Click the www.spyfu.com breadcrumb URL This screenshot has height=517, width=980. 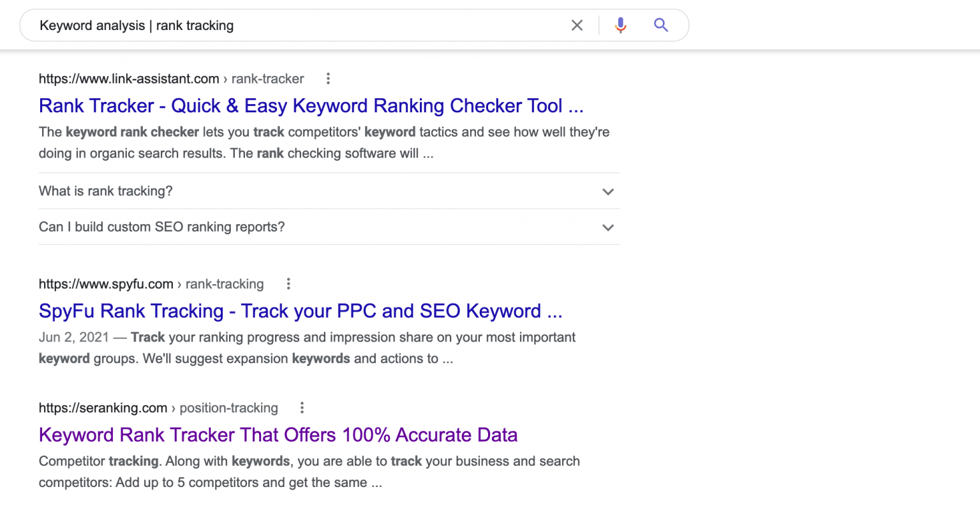tap(106, 283)
